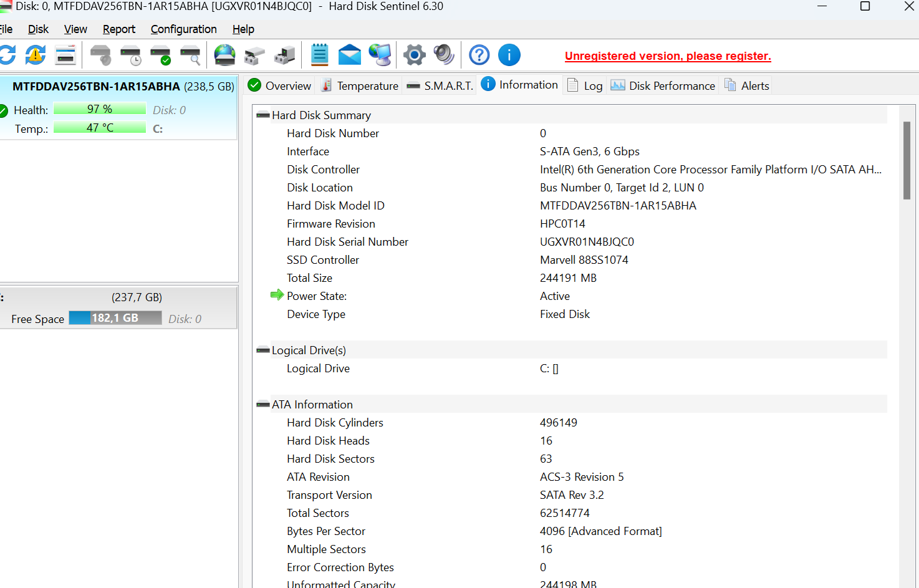
Task: Click the disk with magnifying glass icon
Action: (x=190, y=55)
